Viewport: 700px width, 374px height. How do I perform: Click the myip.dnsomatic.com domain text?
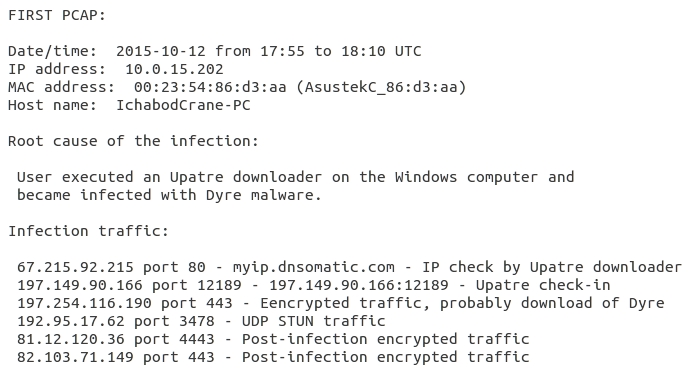tap(313, 267)
